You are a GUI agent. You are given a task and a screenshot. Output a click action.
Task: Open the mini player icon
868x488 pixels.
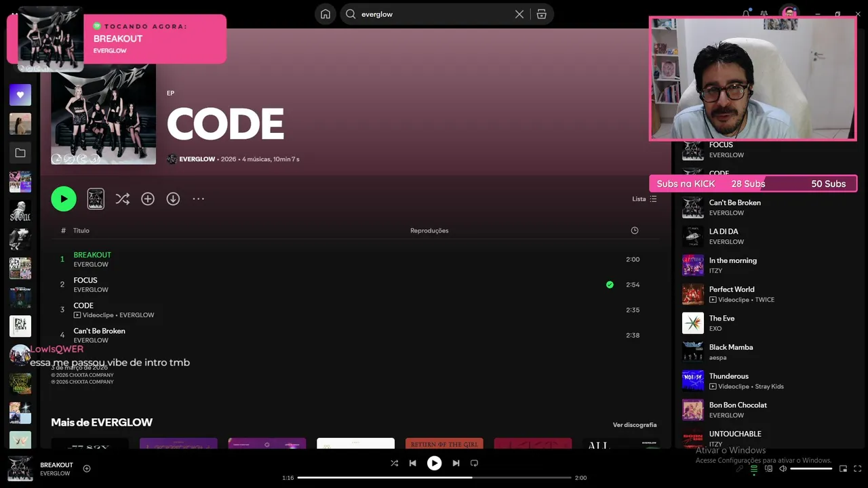pos(843,468)
